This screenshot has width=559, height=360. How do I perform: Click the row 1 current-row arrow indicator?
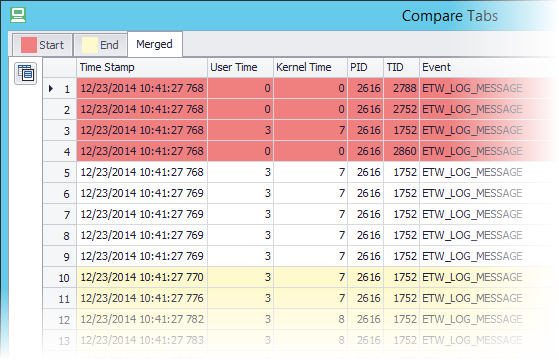pyautogui.click(x=51, y=88)
